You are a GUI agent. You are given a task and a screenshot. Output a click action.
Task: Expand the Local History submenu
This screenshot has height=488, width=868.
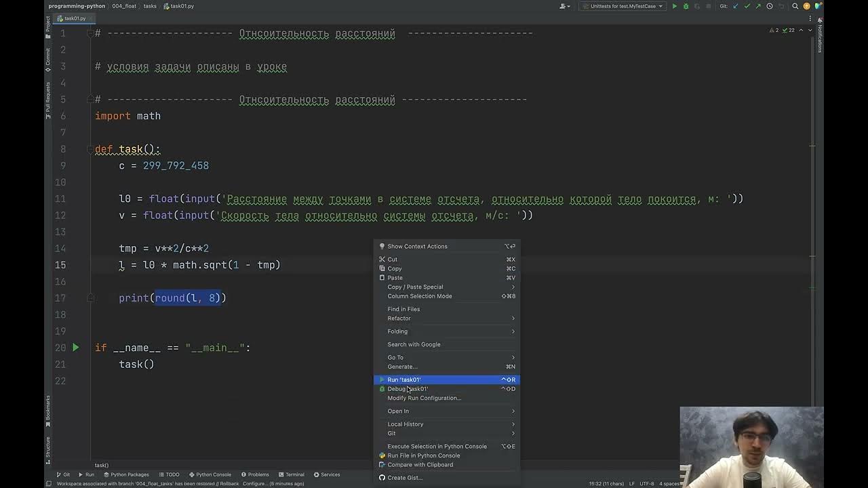[447, 424]
